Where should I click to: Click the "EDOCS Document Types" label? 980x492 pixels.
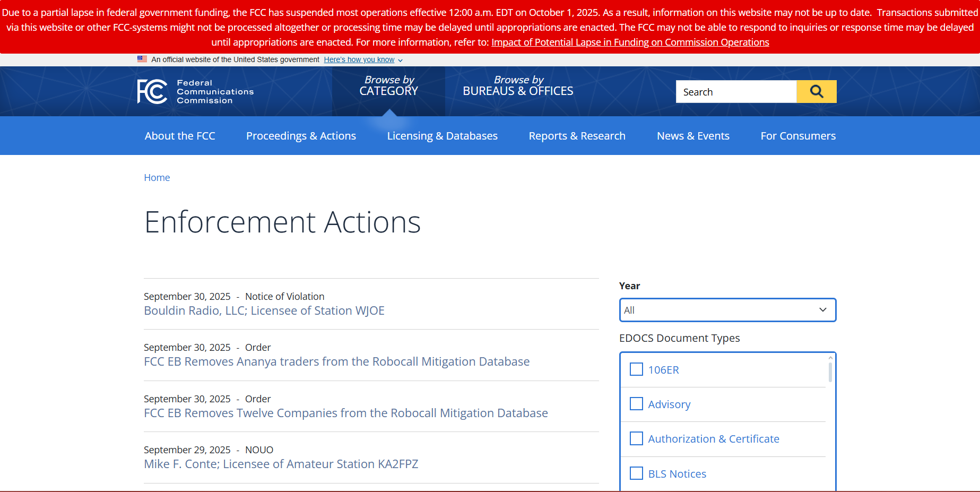point(679,338)
